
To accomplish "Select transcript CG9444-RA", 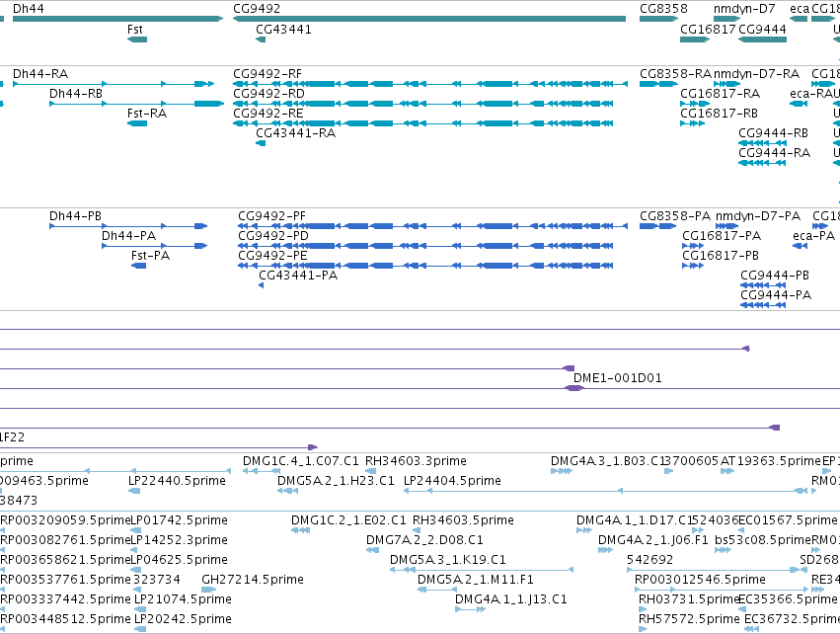I will coord(762,163).
